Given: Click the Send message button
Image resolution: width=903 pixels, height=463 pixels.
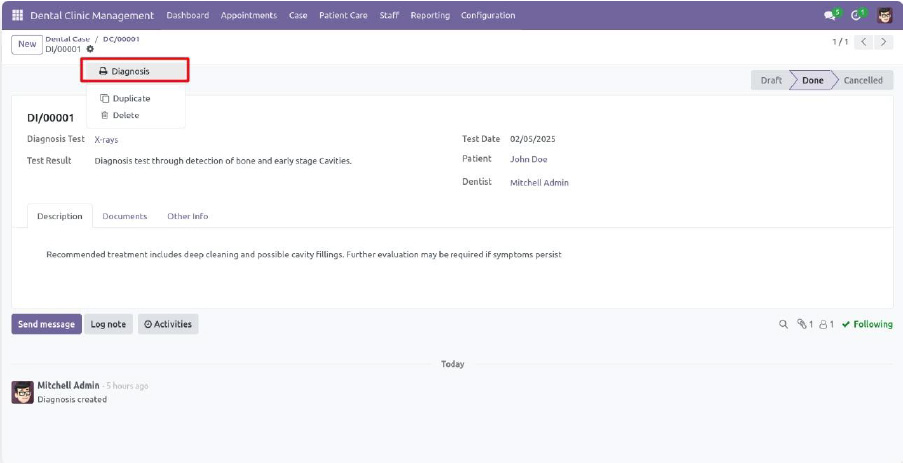Looking at the screenshot, I should point(46,324).
